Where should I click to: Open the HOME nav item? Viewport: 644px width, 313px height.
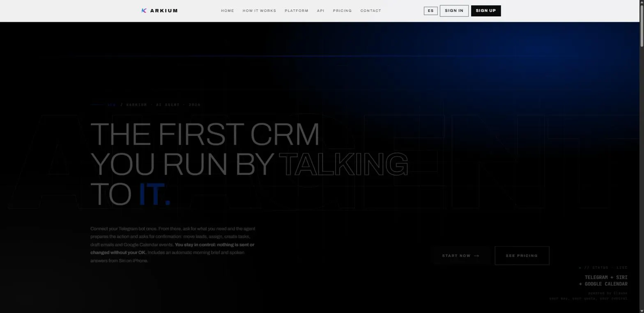click(228, 11)
